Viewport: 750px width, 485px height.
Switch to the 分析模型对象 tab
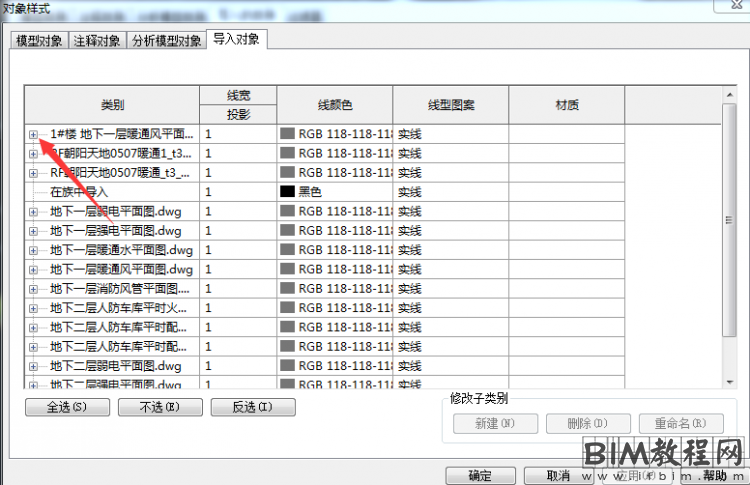(x=166, y=41)
